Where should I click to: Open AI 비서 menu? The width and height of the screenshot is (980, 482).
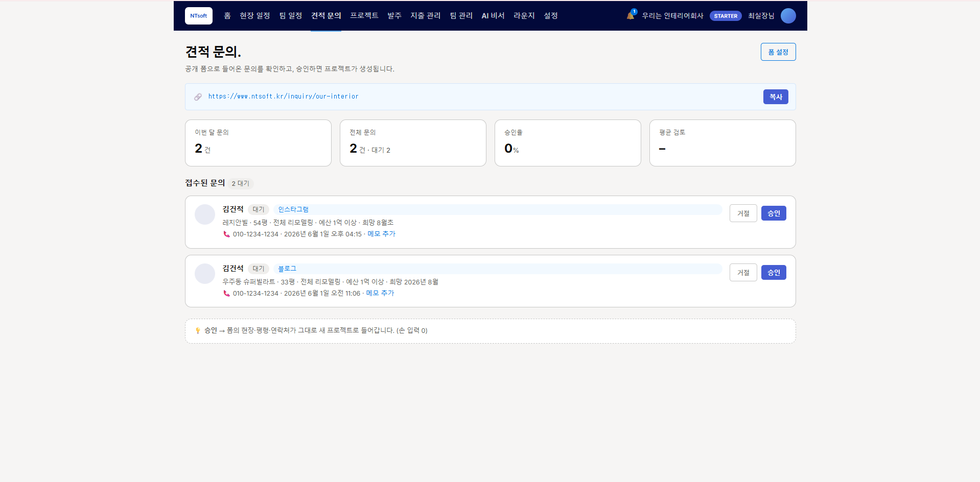pos(493,16)
